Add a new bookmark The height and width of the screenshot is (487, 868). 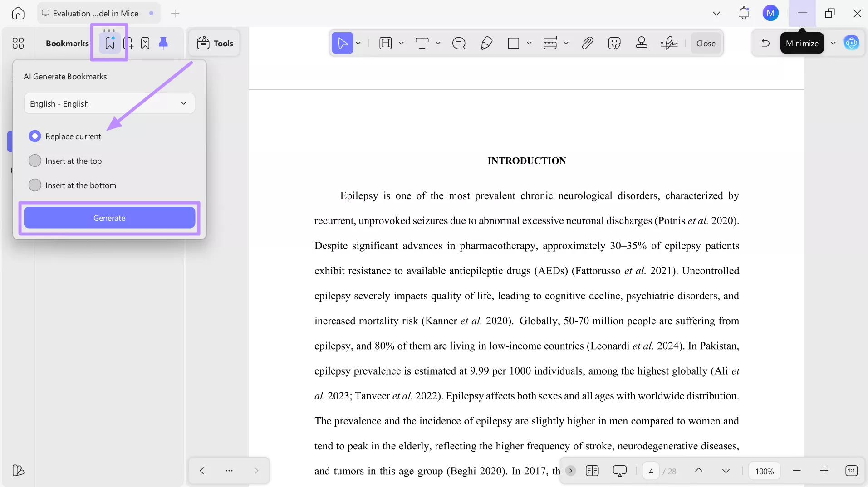129,43
